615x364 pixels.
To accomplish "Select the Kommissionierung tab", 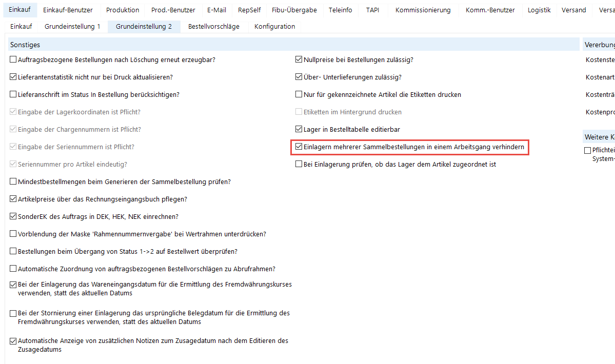I will (x=423, y=10).
